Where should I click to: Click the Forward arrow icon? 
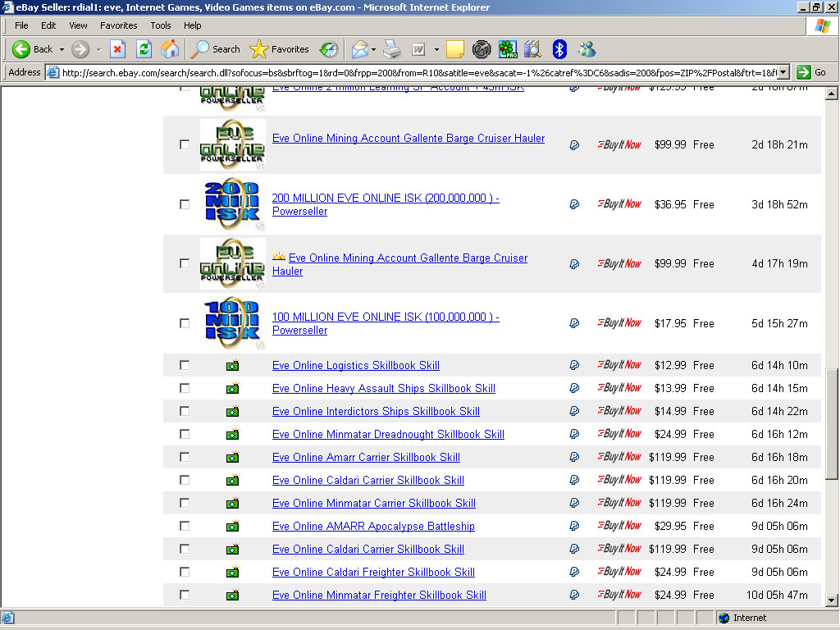coord(80,49)
